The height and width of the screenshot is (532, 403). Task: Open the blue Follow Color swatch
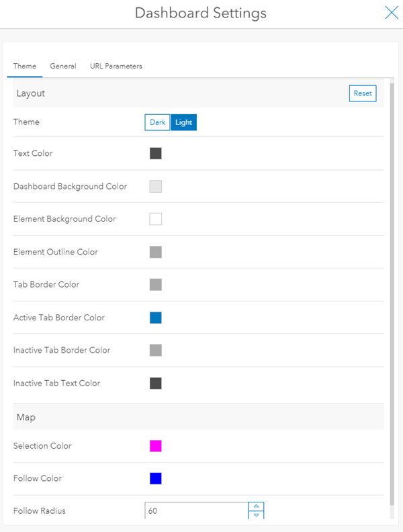pyautogui.click(x=156, y=478)
